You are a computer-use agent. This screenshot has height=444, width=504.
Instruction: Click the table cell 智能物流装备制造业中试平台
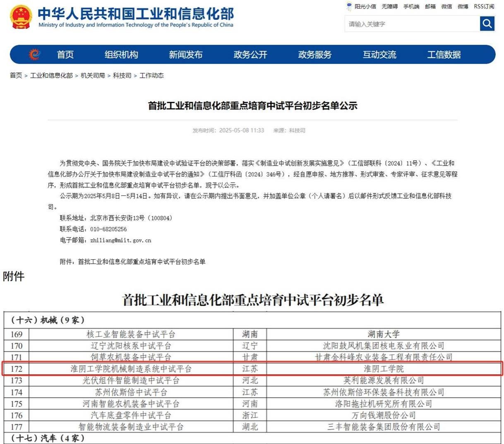[131, 427]
